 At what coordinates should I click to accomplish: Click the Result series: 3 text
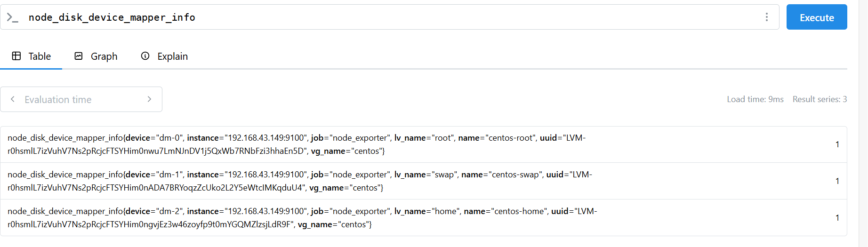point(820,99)
